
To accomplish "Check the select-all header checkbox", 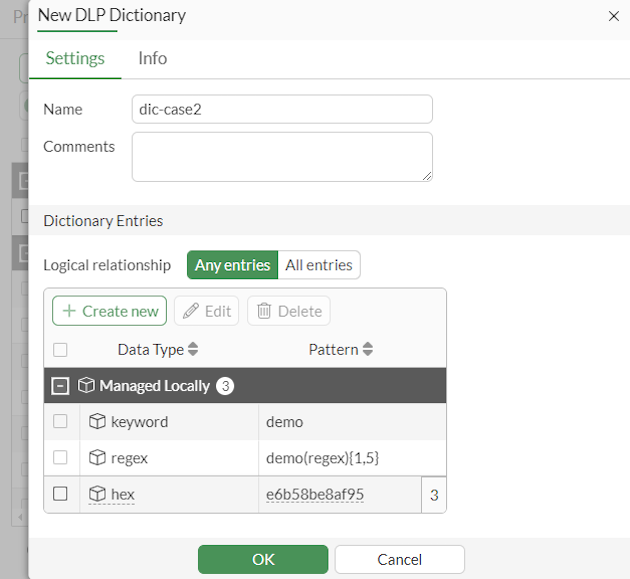I will (61, 350).
